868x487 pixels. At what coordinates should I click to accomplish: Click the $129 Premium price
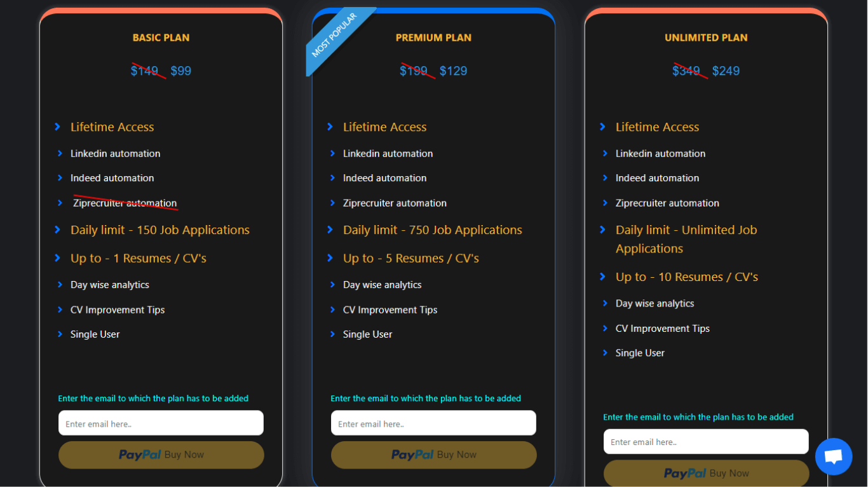(x=454, y=71)
